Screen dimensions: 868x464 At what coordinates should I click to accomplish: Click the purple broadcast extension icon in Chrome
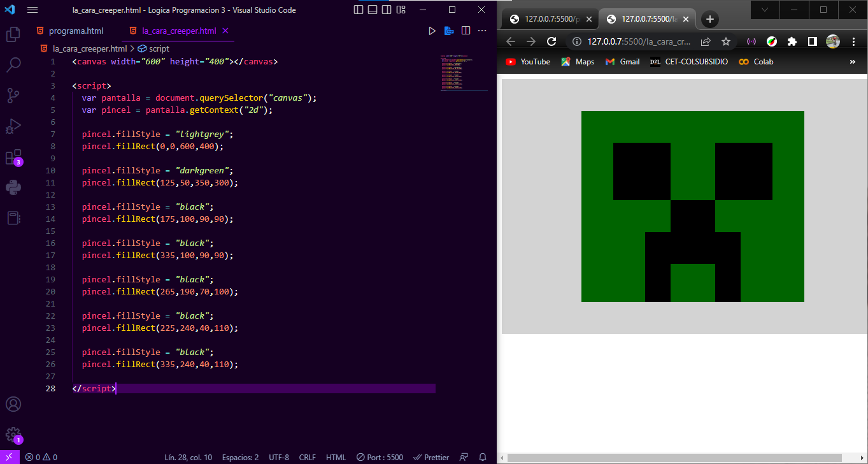[x=751, y=41]
